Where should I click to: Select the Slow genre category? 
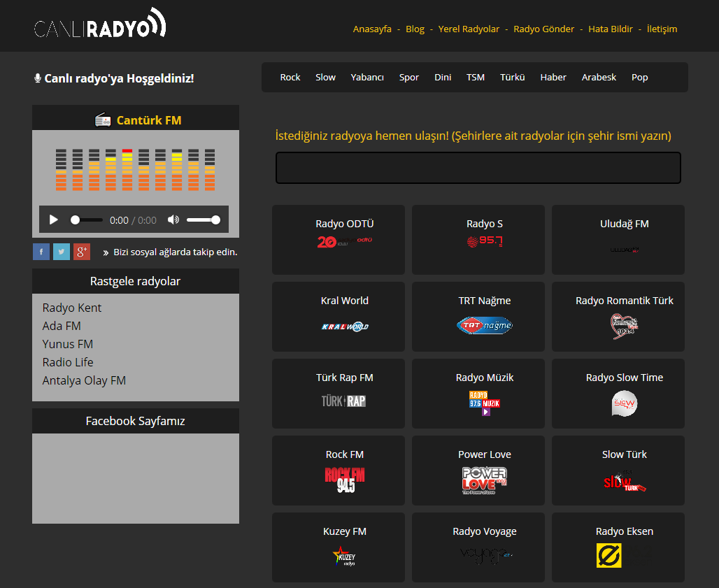coord(325,77)
